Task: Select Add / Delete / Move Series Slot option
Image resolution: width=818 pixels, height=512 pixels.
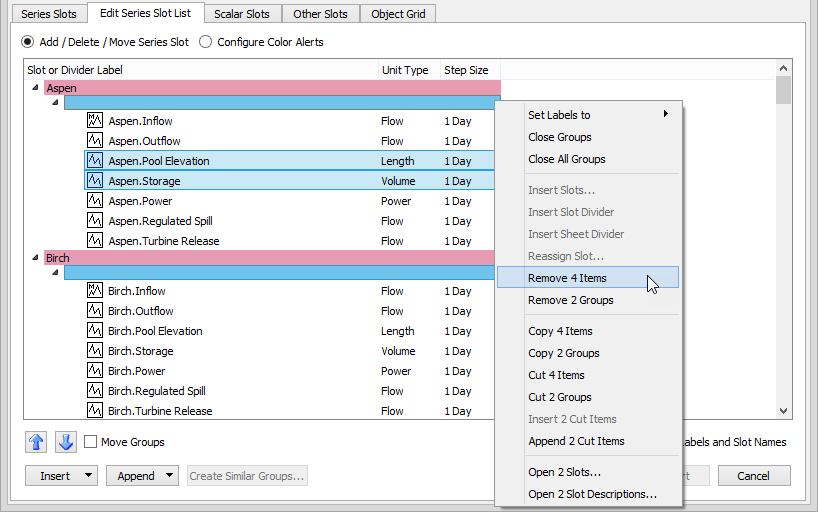Action: [28, 42]
